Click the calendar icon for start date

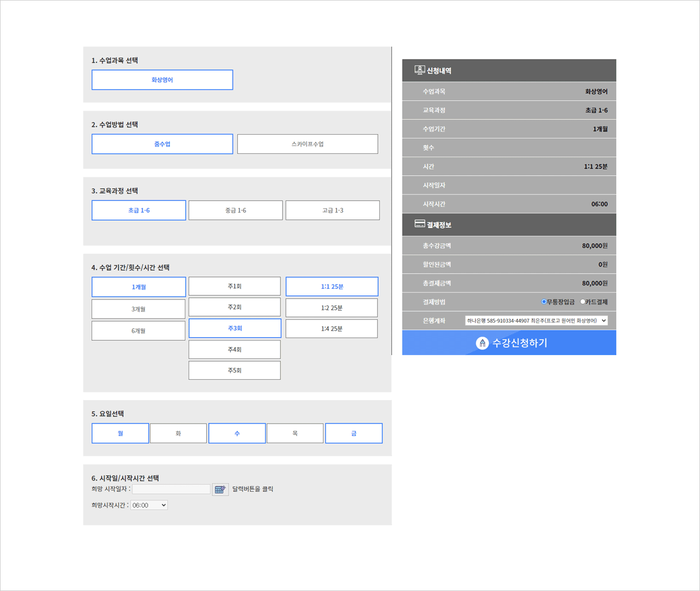[x=220, y=490]
